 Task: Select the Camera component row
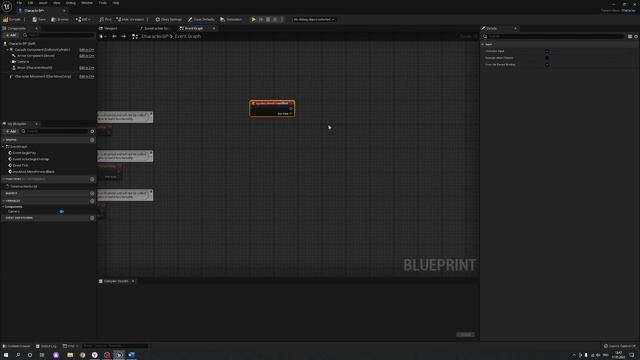click(23, 62)
